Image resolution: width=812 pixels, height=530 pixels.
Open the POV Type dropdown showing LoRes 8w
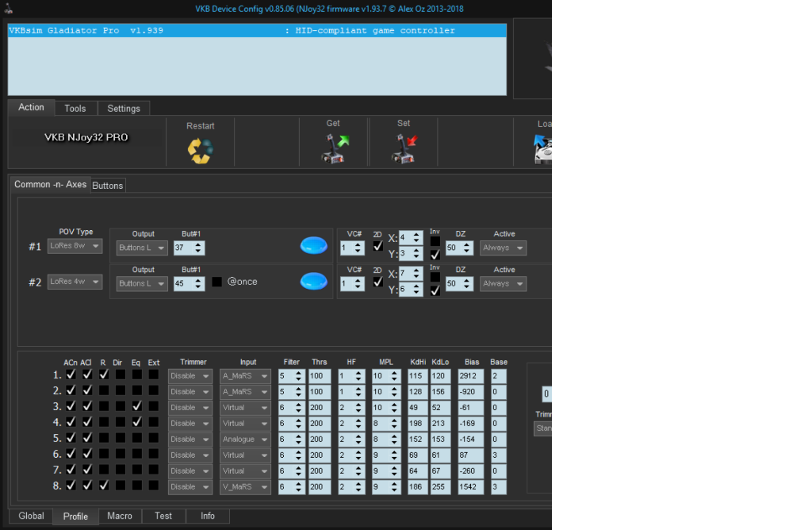click(x=75, y=247)
